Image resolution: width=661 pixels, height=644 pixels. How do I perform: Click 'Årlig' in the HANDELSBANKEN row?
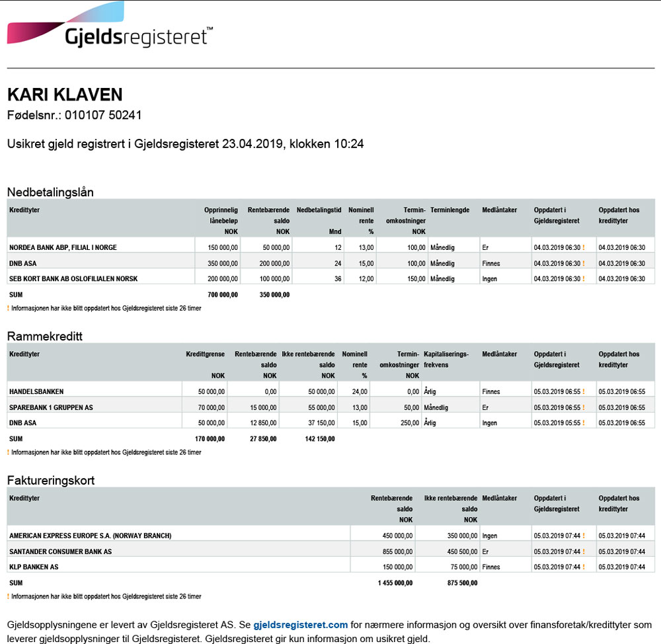pos(430,392)
